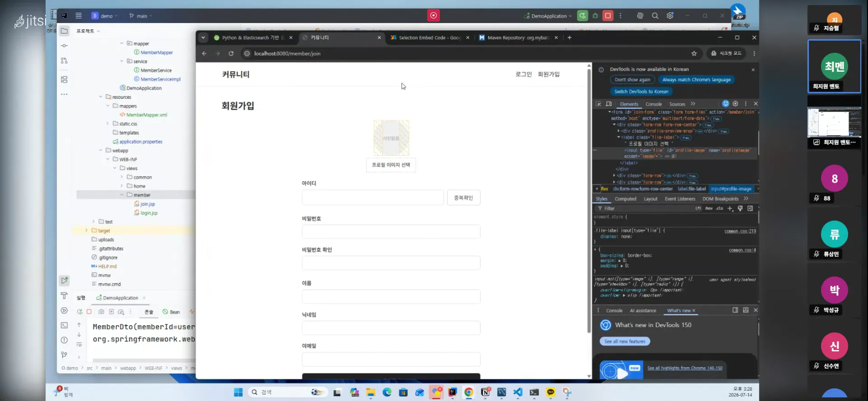Open IntelliJ main hamburger menu
Image resolution: width=868 pixels, height=401 pixels.
tap(79, 16)
